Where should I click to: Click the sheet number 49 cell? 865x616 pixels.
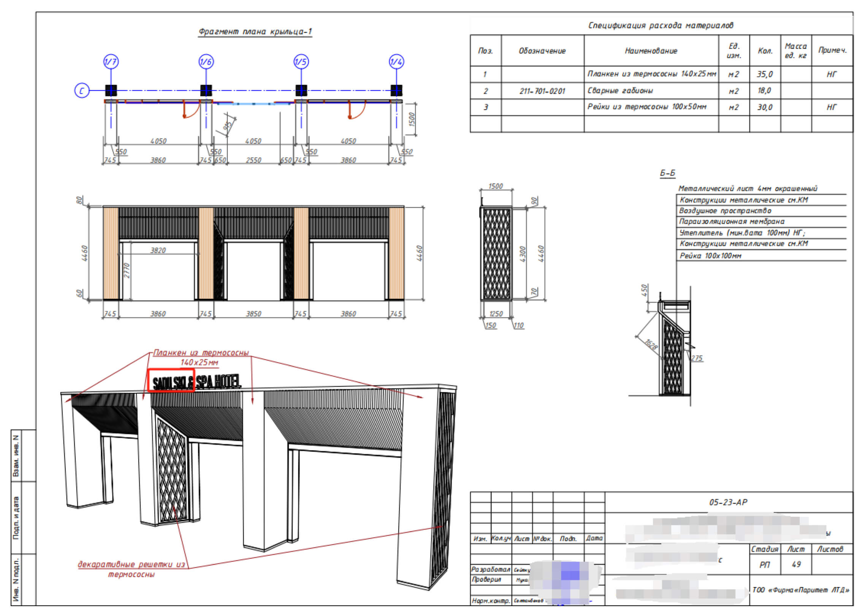tap(796, 564)
